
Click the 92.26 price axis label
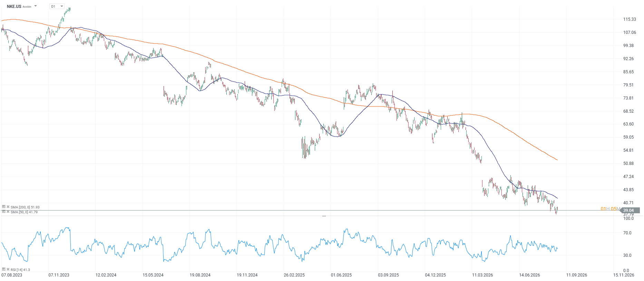click(x=628, y=59)
